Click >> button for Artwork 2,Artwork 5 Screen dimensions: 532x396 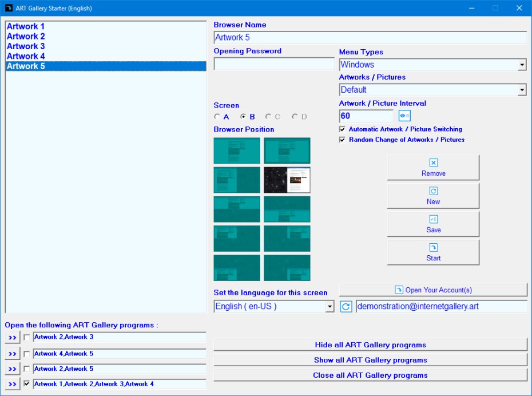(x=13, y=369)
